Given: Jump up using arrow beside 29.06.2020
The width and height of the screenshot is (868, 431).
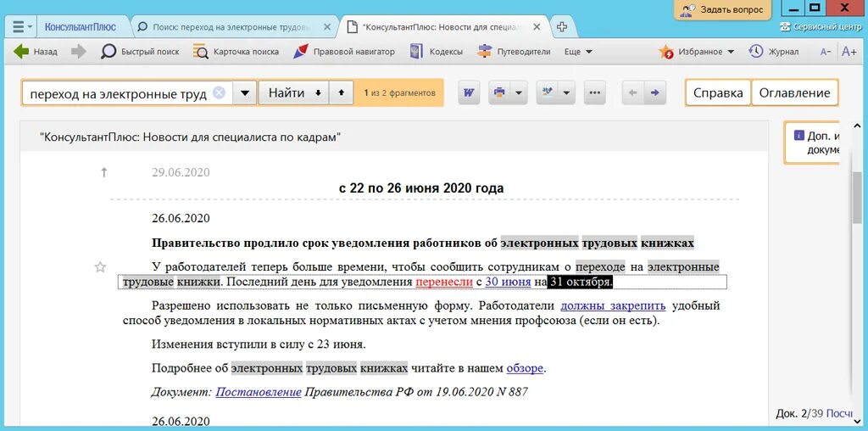Looking at the screenshot, I should point(103,172).
